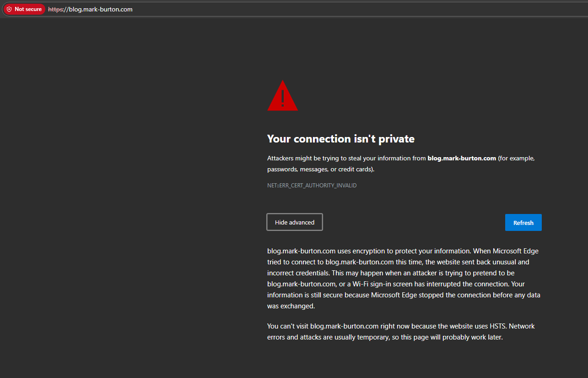Collapse the advanced explanation using Hide advanced
This screenshot has height=378, width=588.
pyautogui.click(x=294, y=222)
